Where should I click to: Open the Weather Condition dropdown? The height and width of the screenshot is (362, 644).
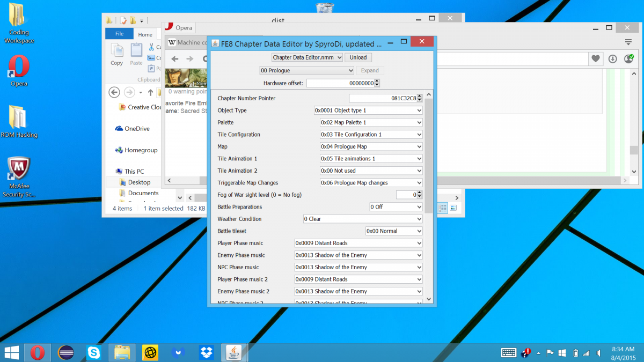point(363,219)
